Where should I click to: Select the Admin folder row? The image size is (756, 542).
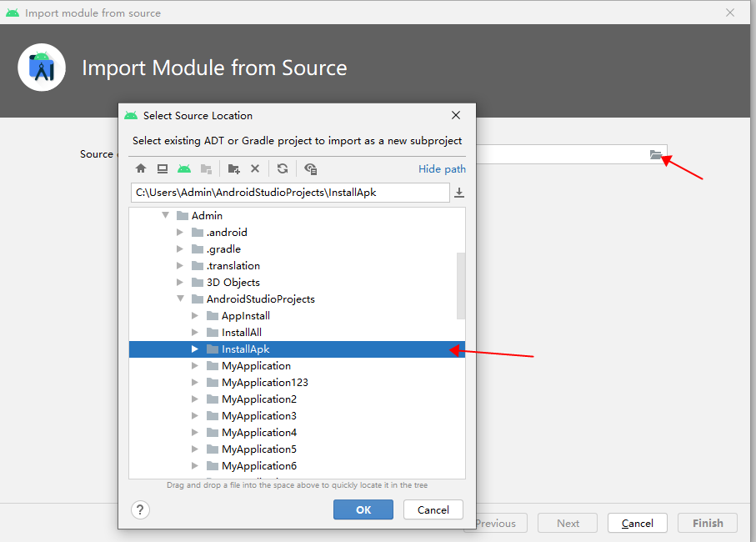pyautogui.click(x=297, y=215)
